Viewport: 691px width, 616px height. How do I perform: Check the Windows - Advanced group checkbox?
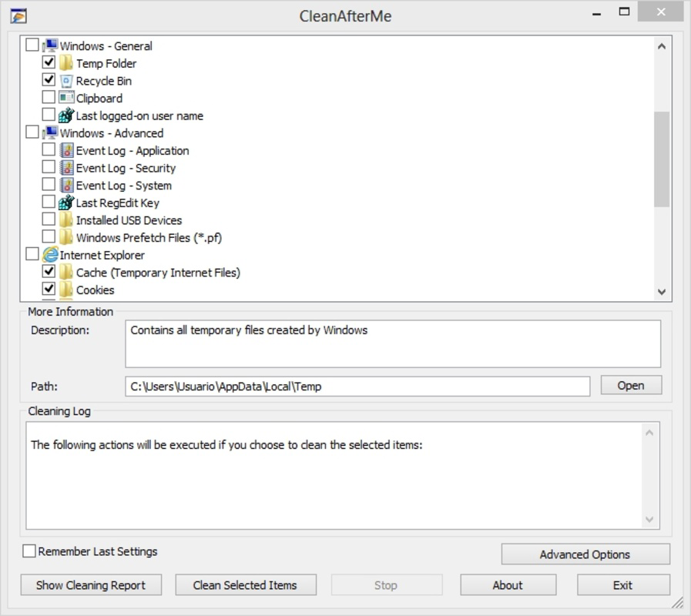click(32, 132)
